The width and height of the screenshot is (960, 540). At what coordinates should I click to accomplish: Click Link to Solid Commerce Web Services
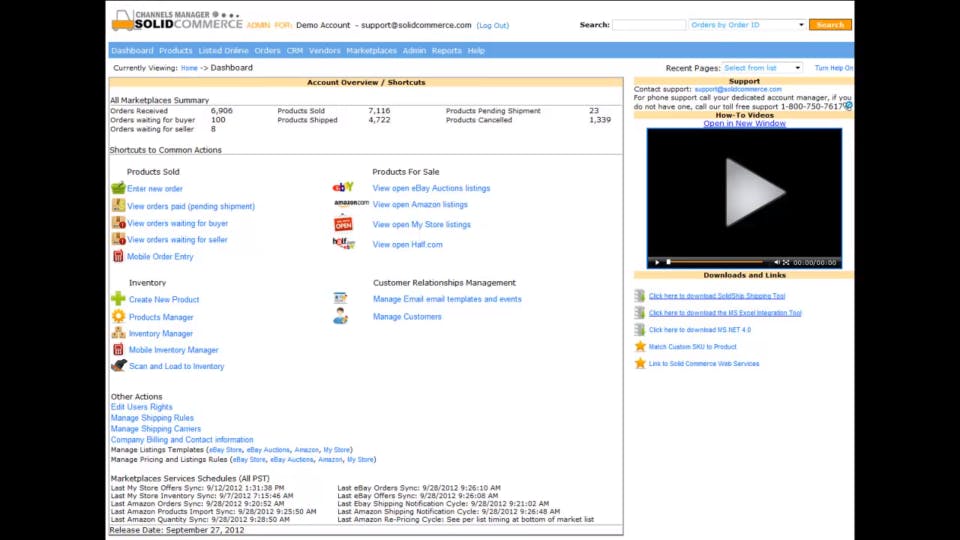point(703,364)
